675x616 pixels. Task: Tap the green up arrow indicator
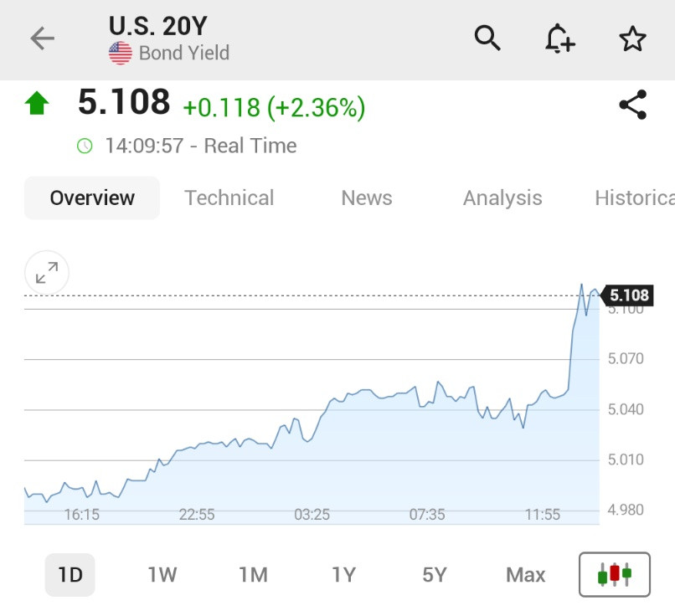coord(37,103)
